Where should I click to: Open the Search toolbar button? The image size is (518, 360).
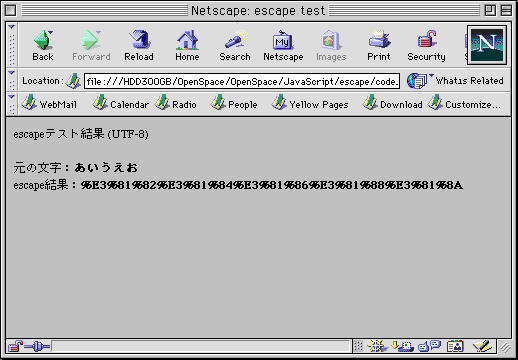[x=235, y=46]
